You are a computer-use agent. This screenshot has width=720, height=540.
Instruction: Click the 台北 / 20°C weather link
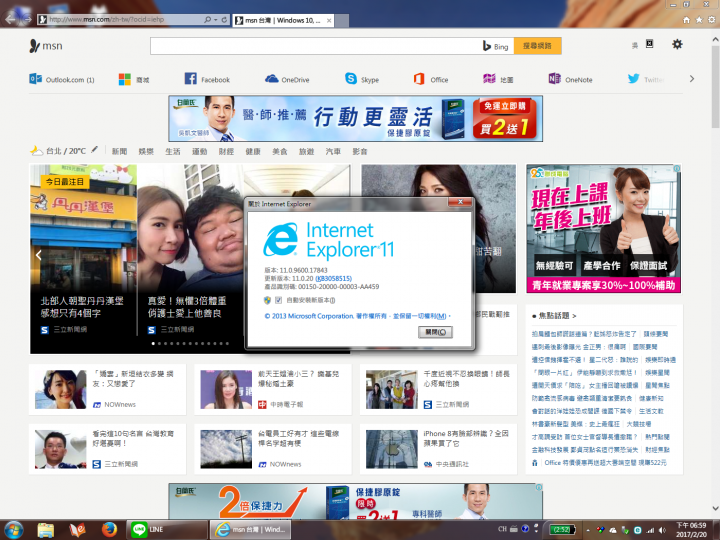66,151
